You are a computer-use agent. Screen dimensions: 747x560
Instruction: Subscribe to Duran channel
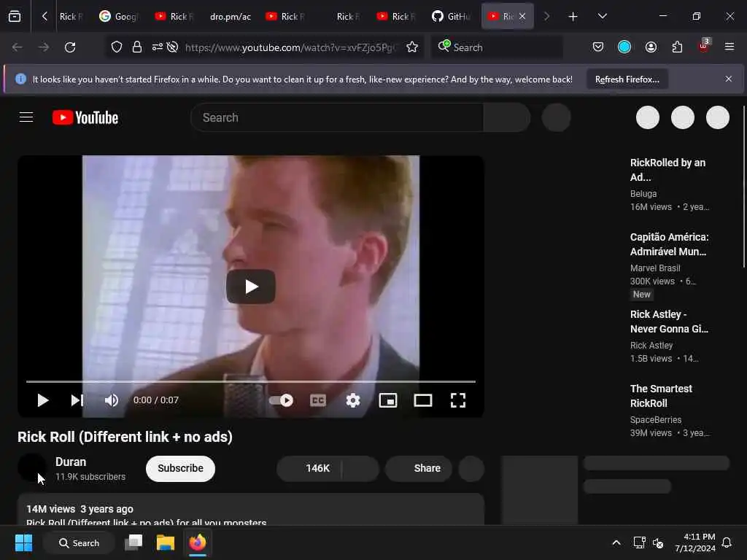point(180,469)
